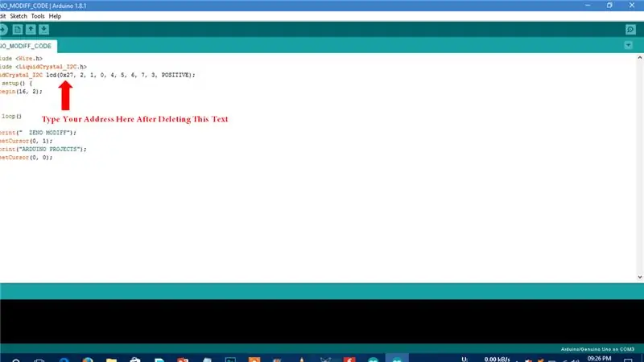Click the <LiquidCrystal_I2C.h> include text
The height and width of the screenshot is (362, 644).
click(x=52, y=67)
